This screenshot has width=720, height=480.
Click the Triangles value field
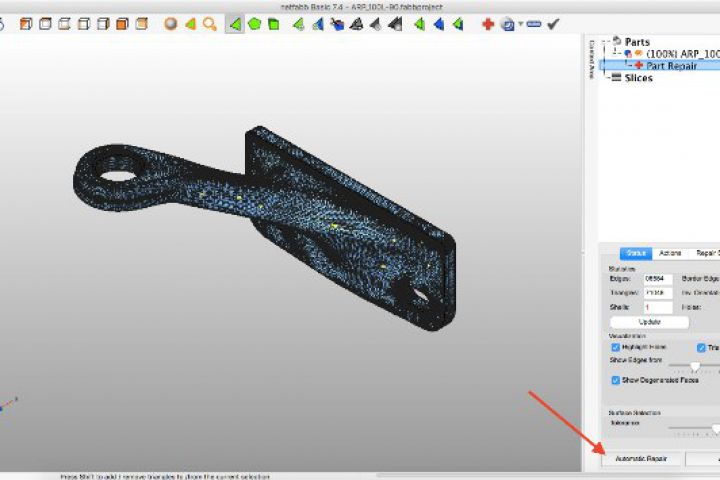tap(658, 293)
